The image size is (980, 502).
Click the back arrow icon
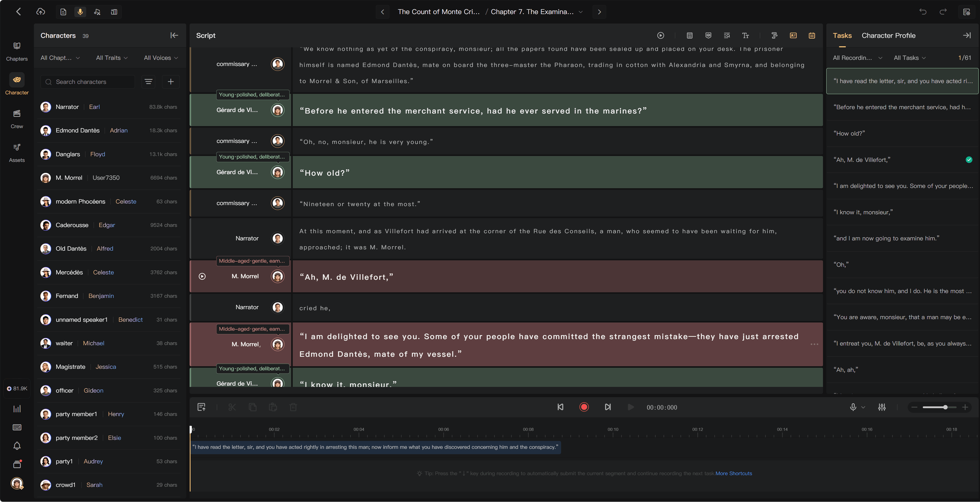click(18, 12)
